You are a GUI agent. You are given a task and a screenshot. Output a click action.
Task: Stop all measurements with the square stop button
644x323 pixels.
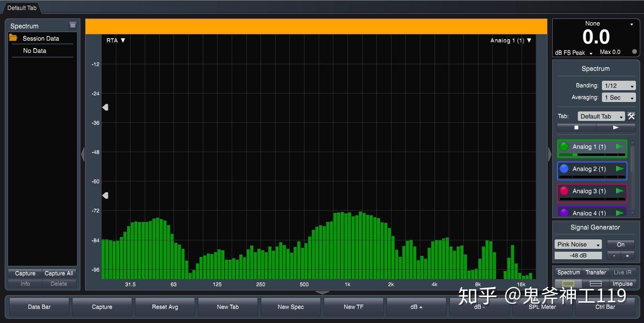(576, 127)
